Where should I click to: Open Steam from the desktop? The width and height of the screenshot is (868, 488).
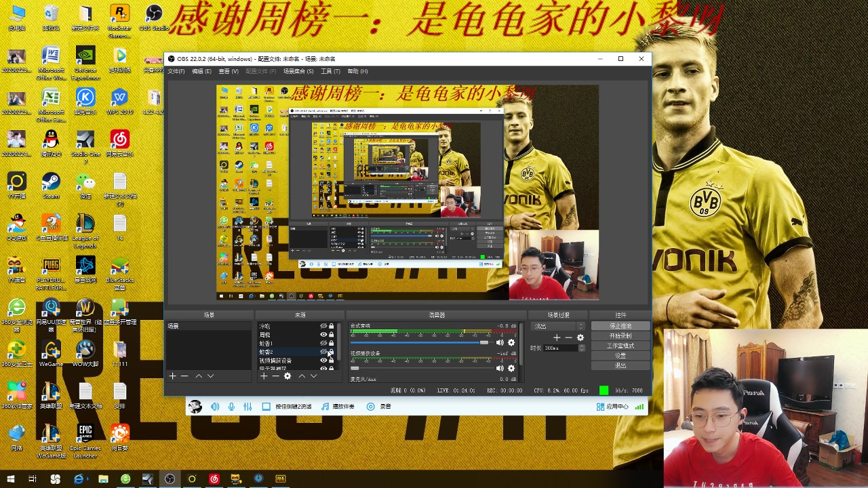[51, 186]
